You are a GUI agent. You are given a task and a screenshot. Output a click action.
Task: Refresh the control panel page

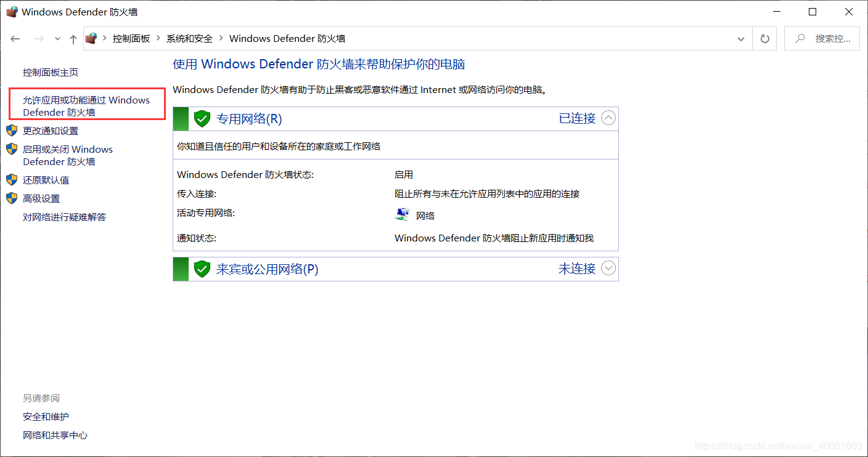click(765, 39)
